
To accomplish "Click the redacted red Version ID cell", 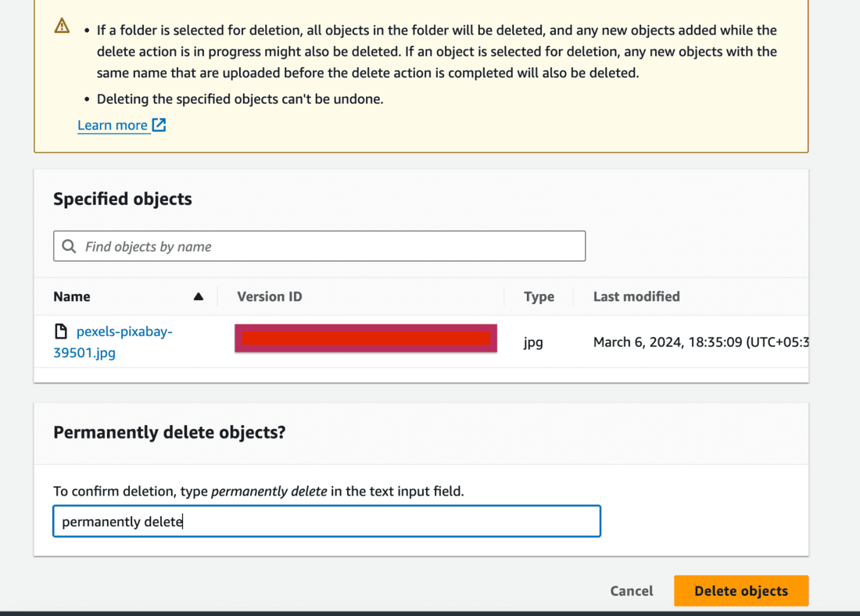I will [x=366, y=338].
